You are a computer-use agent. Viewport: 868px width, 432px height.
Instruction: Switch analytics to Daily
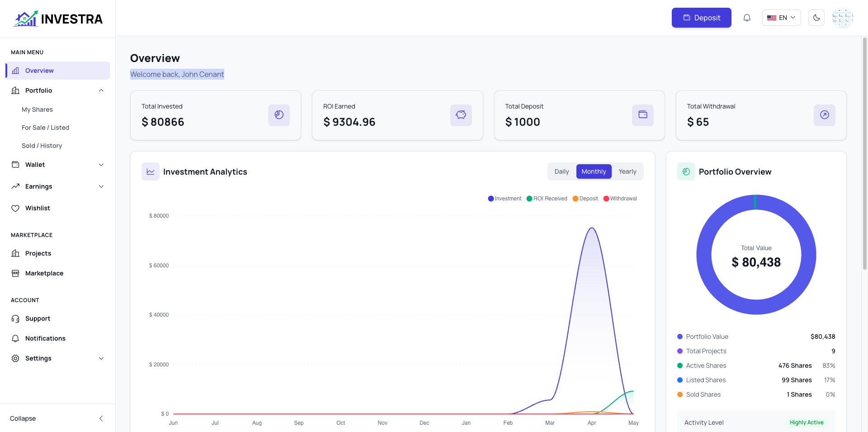(562, 171)
